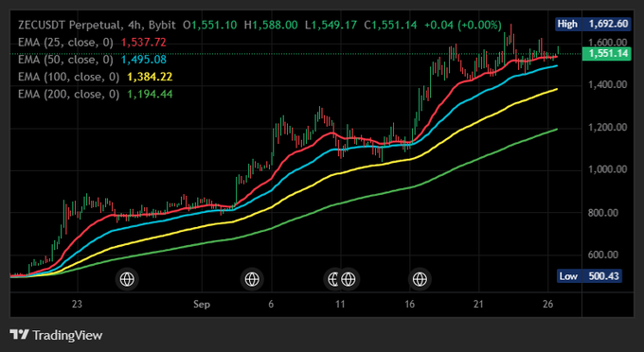The width and height of the screenshot is (644, 352).
Task: Click the High 1,692.60 price label
Action: point(593,24)
